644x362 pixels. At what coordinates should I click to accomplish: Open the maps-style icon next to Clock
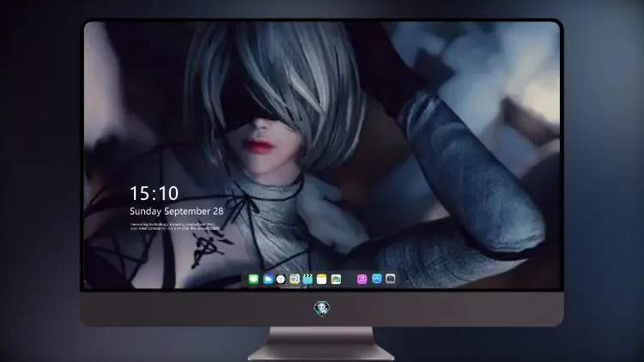[x=295, y=279]
